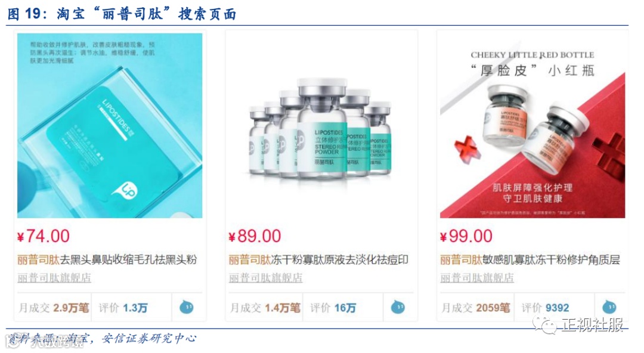Click 月成交 2059笔 sales count
644x353 pixels.
pyautogui.click(x=476, y=308)
